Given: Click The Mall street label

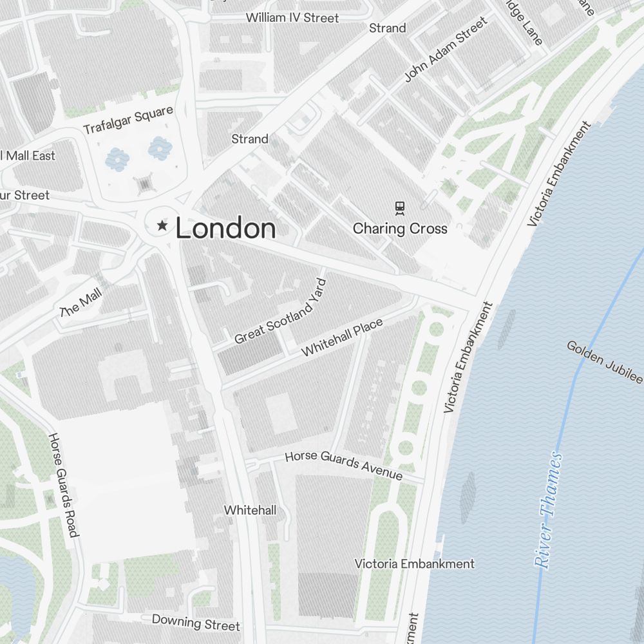Looking at the screenshot, I should (81, 303).
